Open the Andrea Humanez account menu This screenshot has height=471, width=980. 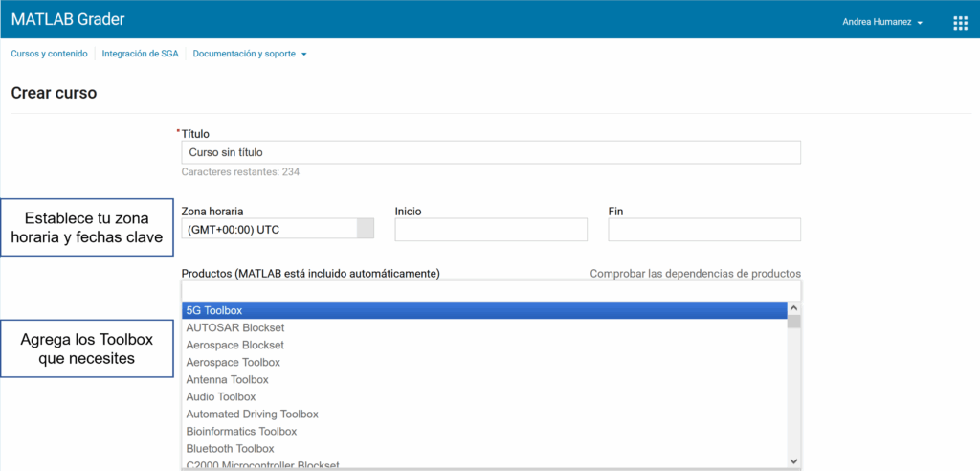tap(882, 23)
